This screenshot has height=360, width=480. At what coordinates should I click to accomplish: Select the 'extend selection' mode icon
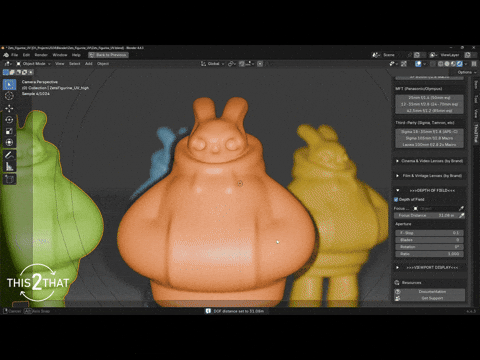tap(12, 72)
